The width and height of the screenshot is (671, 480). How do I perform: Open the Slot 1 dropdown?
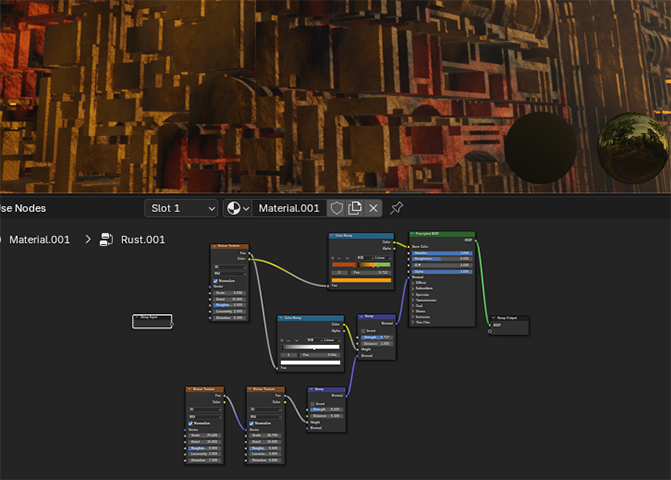[181, 208]
